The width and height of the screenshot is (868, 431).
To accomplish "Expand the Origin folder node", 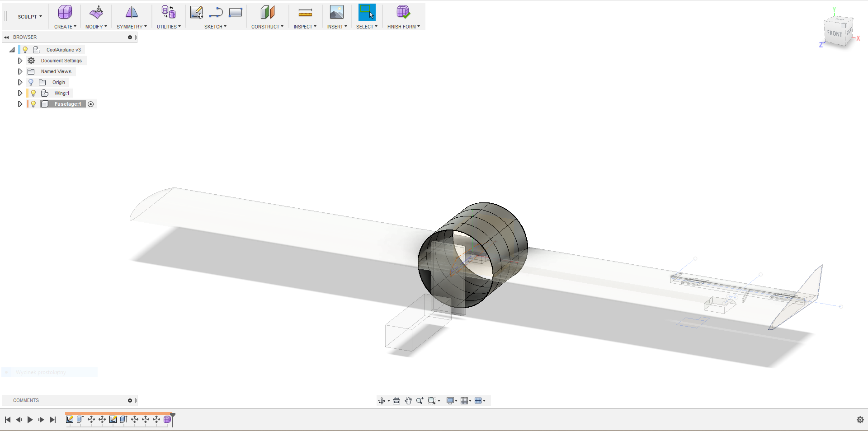I will (x=20, y=82).
